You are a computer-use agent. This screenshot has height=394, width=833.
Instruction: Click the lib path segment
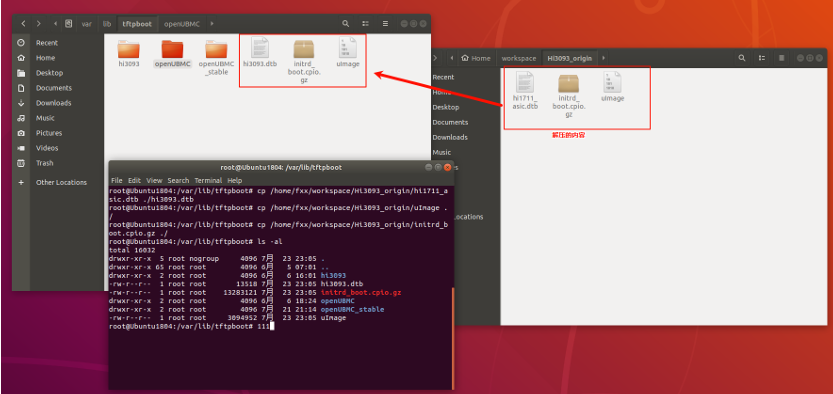107,24
